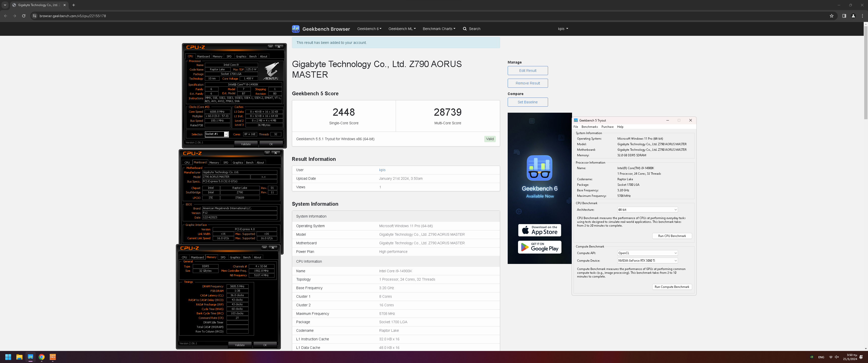
Task: Reload the page with refresh icon
Action: tap(23, 16)
